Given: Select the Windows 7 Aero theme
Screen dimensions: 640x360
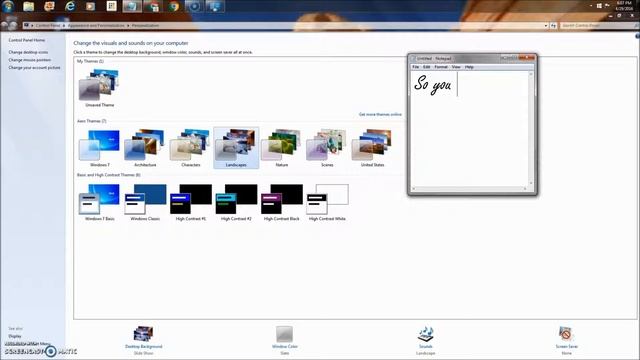Looking at the screenshot, I should coord(100,148).
